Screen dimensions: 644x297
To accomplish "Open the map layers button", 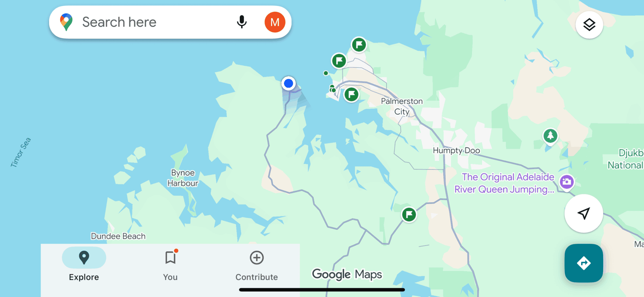I will click(589, 25).
